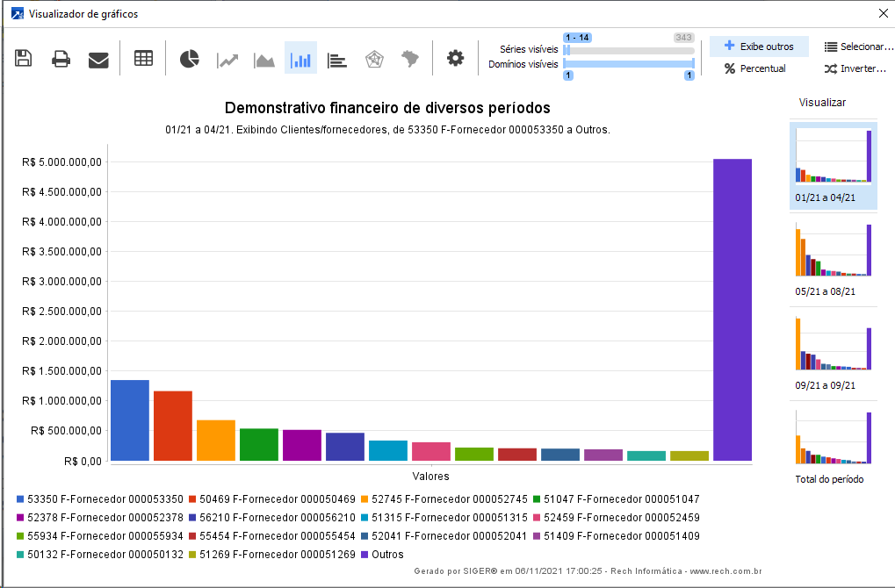Click the tall purple Outros bar
The width and height of the screenshot is (895, 588).
click(x=732, y=309)
